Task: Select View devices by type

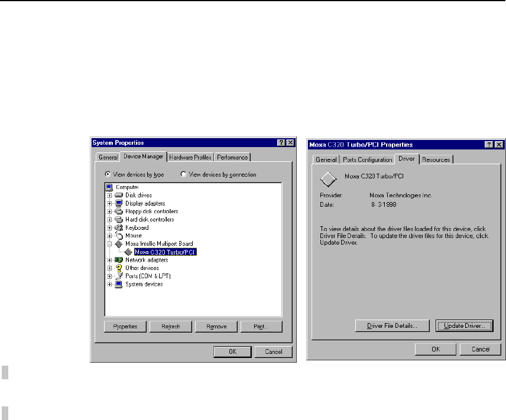Action: 135,174
